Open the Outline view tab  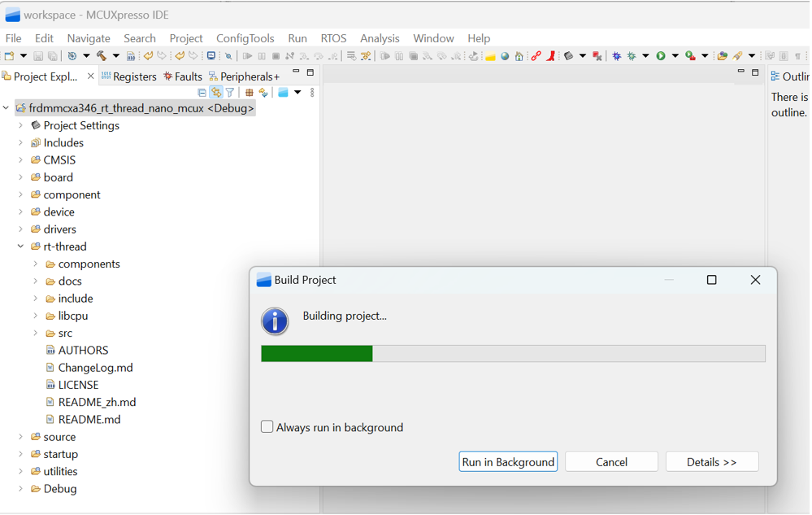[x=790, y=76]
